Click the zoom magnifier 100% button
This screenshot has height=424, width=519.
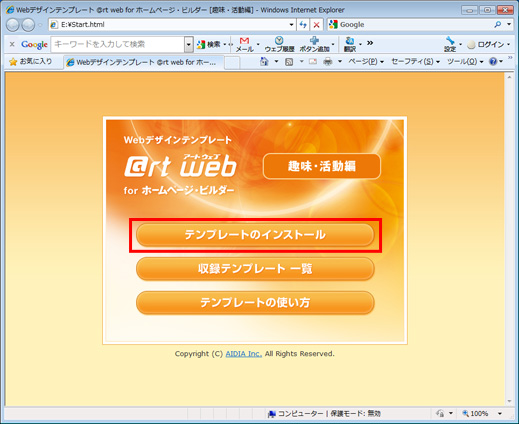475,414
